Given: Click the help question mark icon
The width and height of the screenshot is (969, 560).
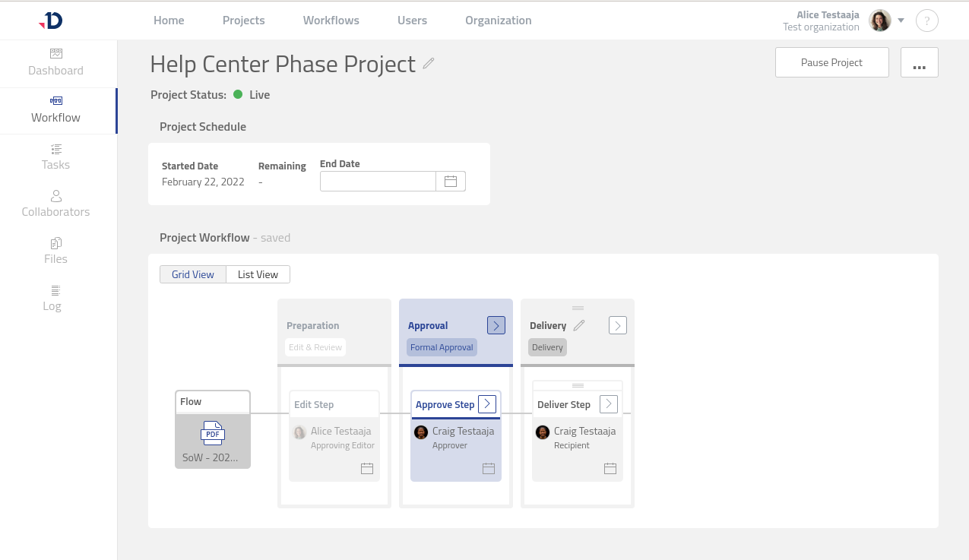Looking at the screenshot, I should (926, 21).
